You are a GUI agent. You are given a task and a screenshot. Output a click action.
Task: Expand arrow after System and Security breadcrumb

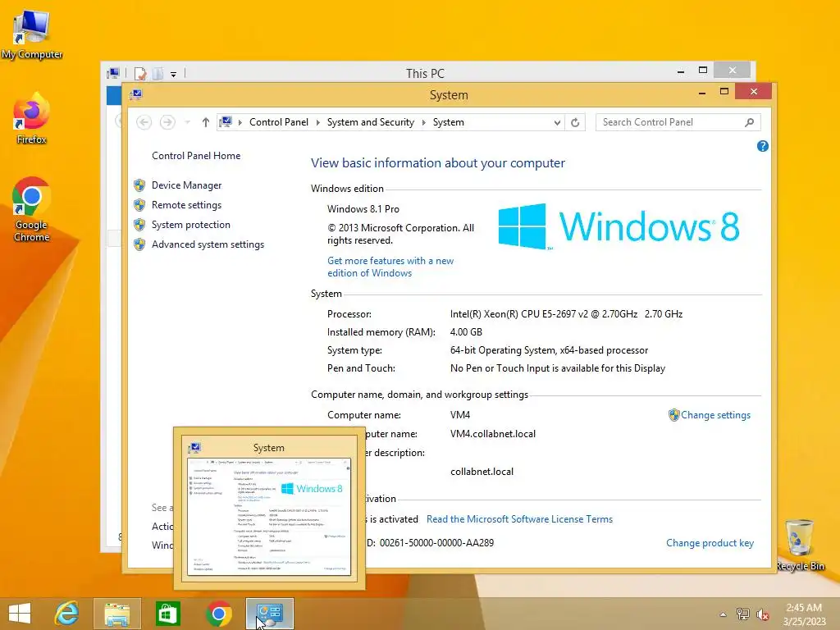[x=424, y=123]
